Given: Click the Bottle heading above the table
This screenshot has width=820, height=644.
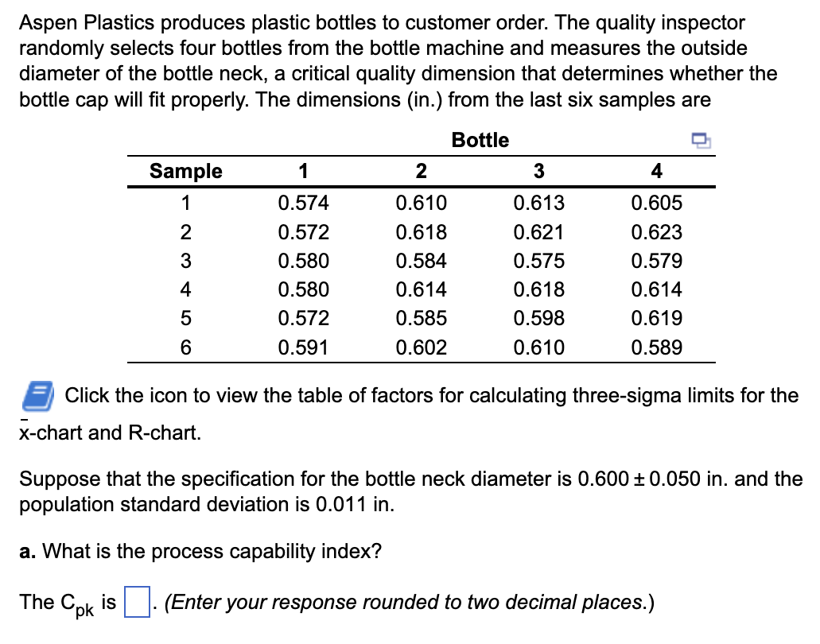Looking at the screenshot, I should (480, 140).
